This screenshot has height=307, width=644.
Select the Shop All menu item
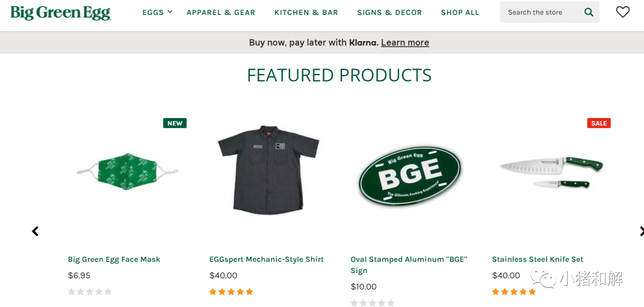460,13
